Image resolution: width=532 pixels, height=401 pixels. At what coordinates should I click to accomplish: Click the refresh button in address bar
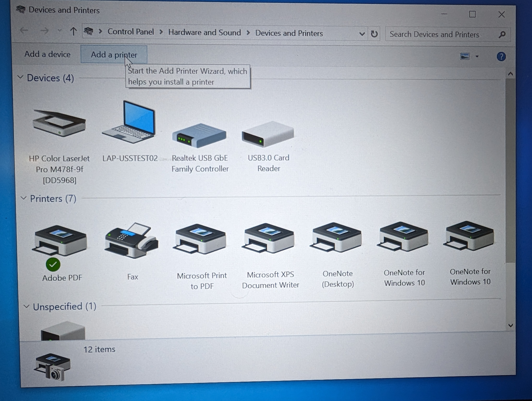374,34
